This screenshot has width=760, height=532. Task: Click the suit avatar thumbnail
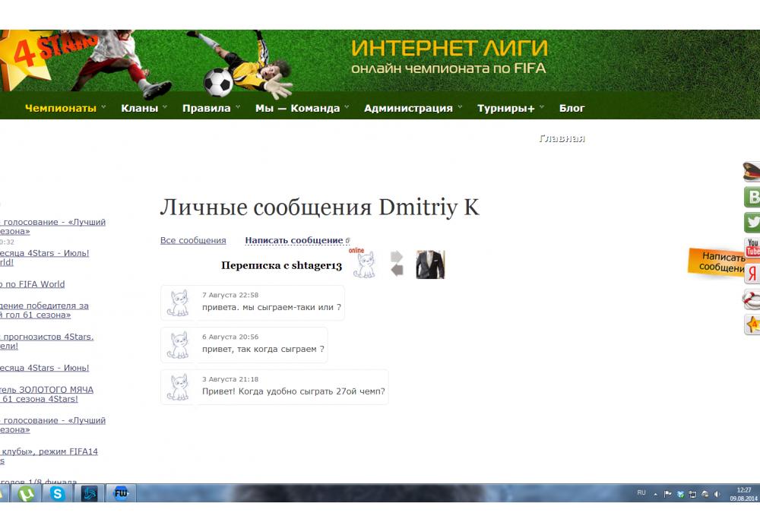tap(430, 264)
